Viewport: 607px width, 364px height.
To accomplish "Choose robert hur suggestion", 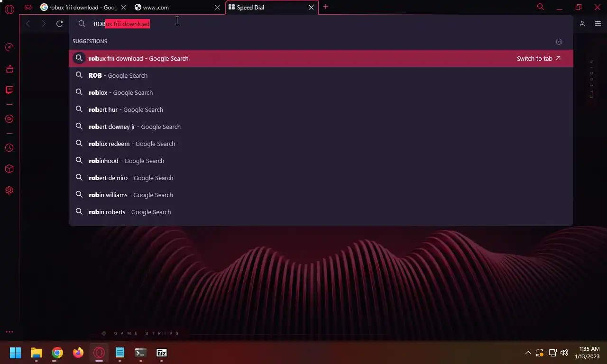I will [321, 109].
